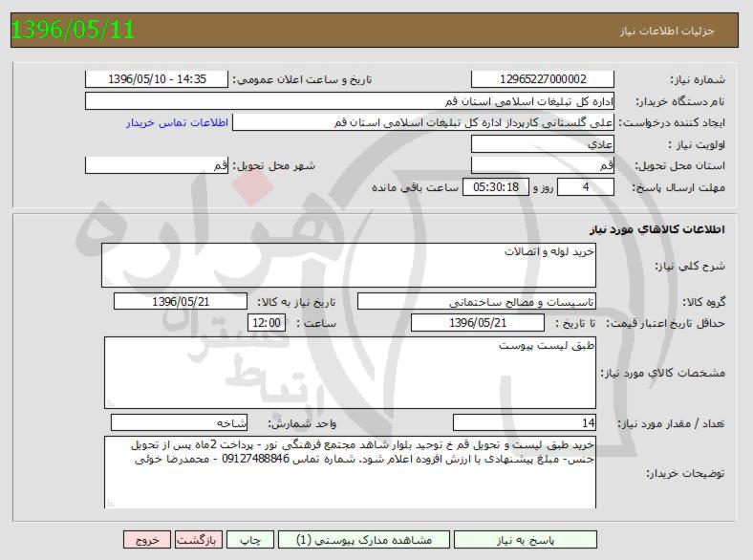Click priority field showing عادی

(543, 144)
